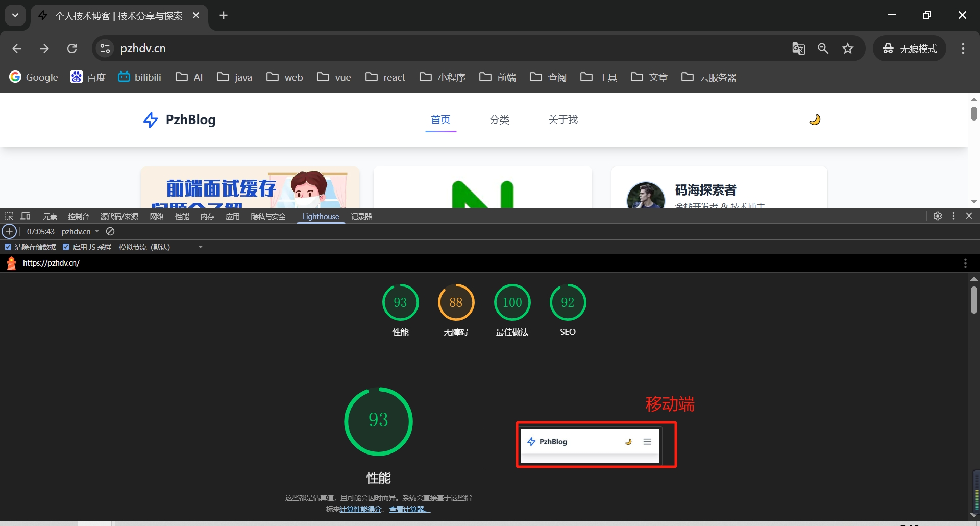980x526 pixels.
Task: Toggle the device toolbar icon
Action: click(x=26, y=217)
